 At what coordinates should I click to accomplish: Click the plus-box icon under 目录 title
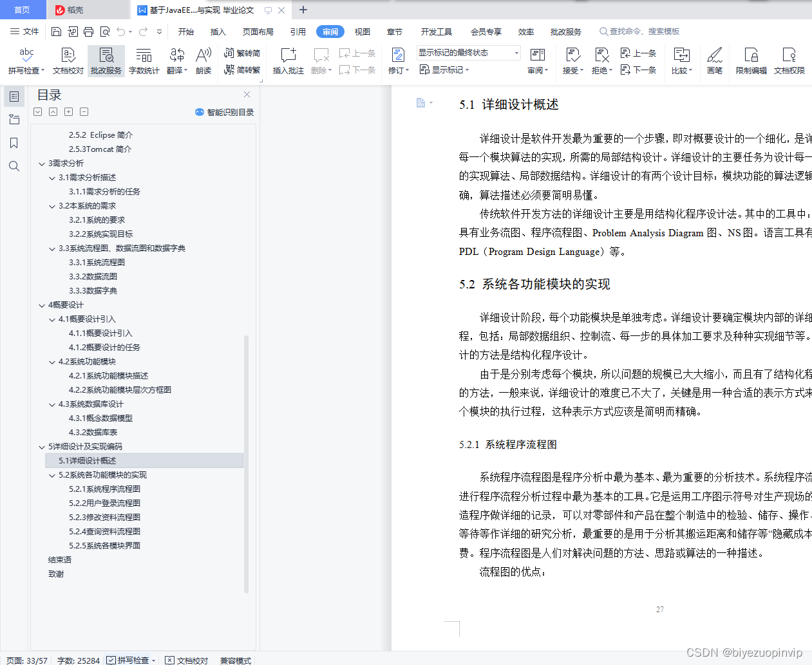pos(68,111)
